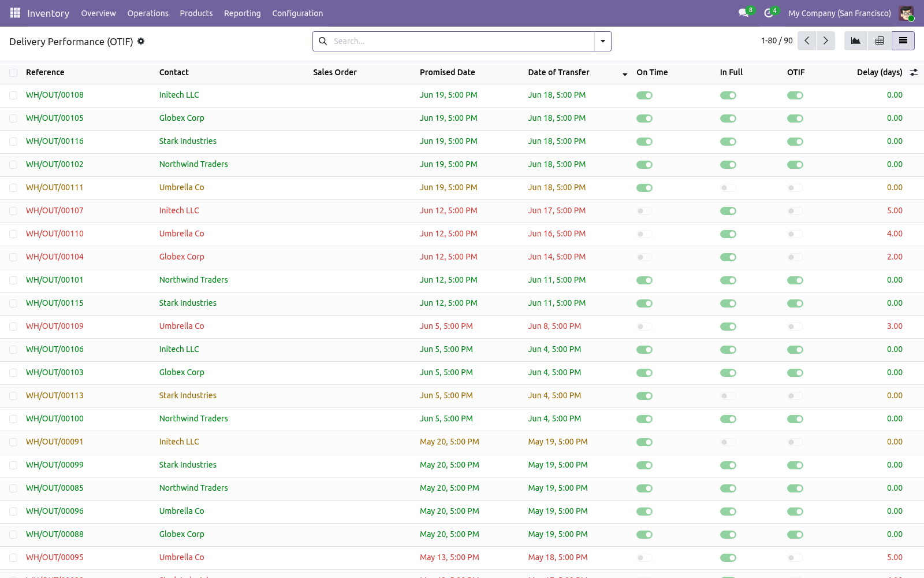Sort by the Delay (days) column header
Viewport: 924px width, 578px height.
pyautogui.click(x=880, y=72)
